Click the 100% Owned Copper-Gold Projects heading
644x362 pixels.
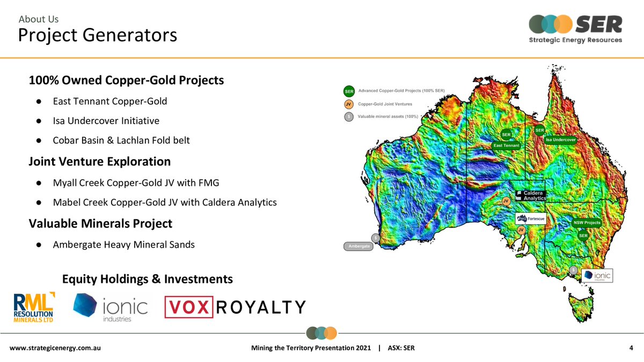(126, 80)
